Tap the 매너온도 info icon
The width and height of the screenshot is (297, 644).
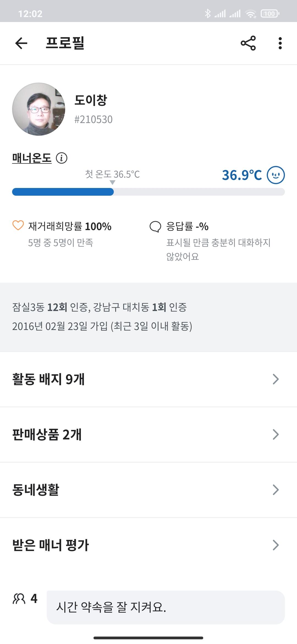62,158
